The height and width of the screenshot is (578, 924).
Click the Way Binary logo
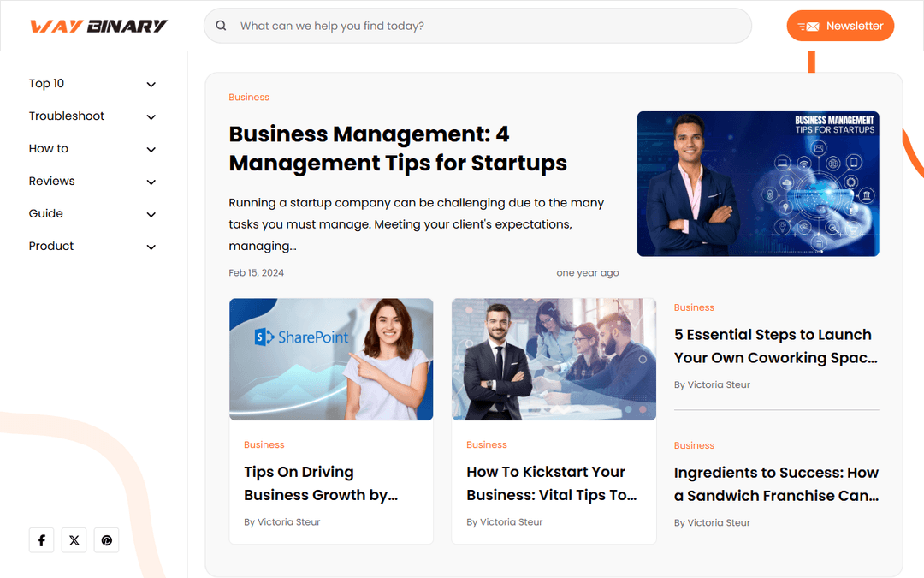pos(99,26)
